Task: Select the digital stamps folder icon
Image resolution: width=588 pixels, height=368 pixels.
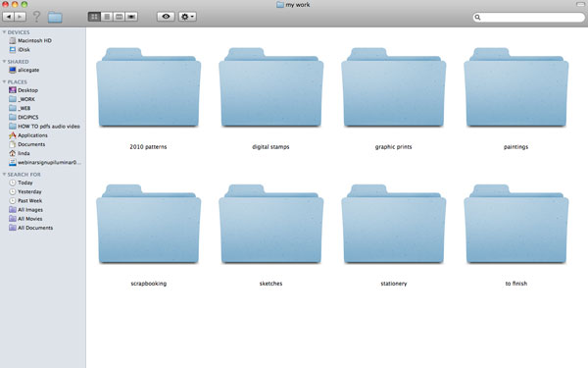Action: click(x=271, y=87)
